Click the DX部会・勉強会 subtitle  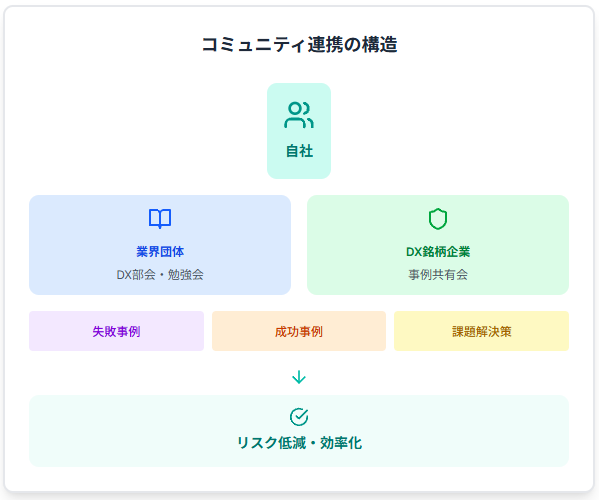point(160,274)
